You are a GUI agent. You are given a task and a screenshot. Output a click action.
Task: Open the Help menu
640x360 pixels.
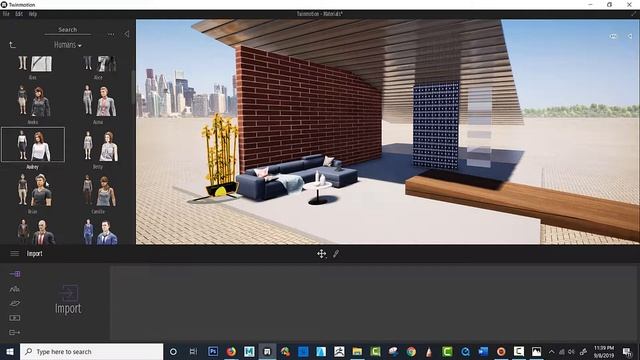[x=33, y=14]
